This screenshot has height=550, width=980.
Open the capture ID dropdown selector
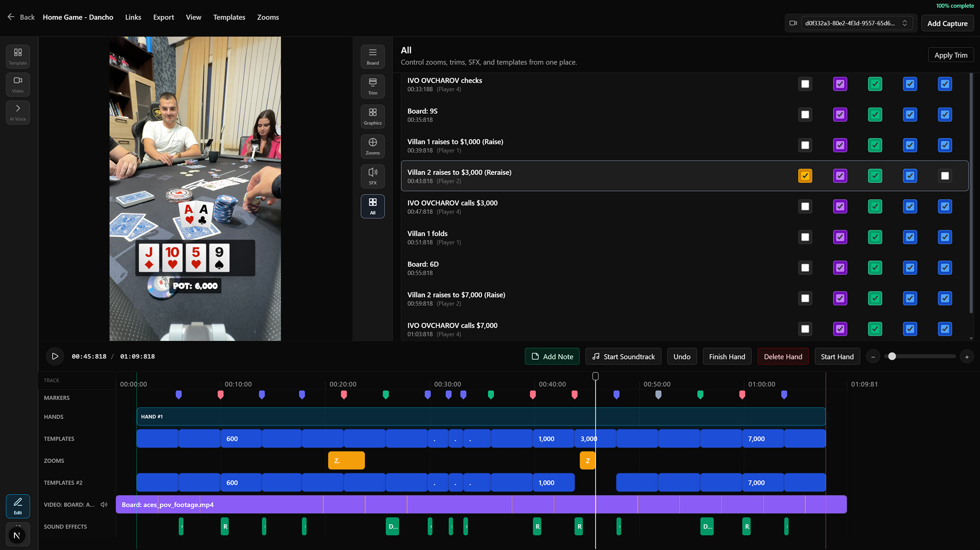coord(856,23)
